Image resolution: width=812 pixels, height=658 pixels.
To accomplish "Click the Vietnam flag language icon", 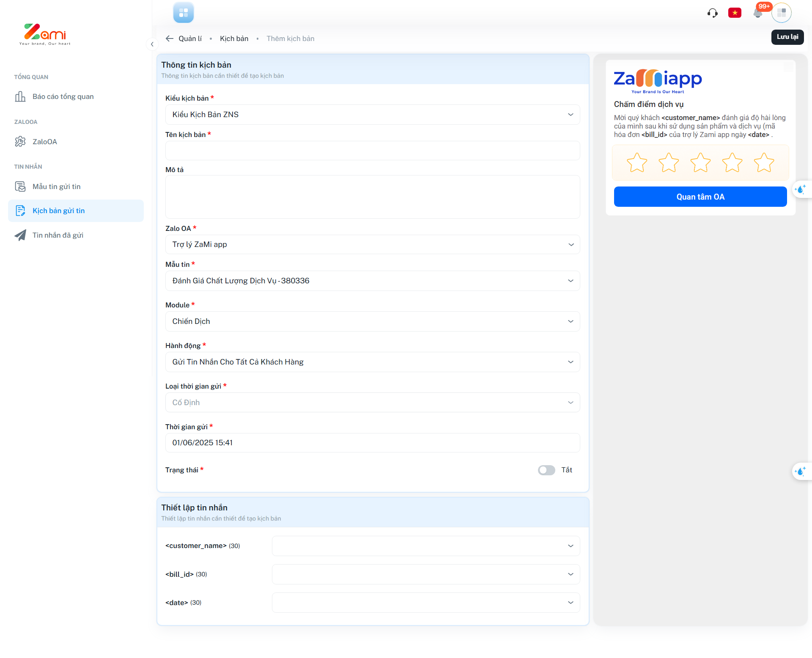I will pyautogui.click(x=735, y=13).
